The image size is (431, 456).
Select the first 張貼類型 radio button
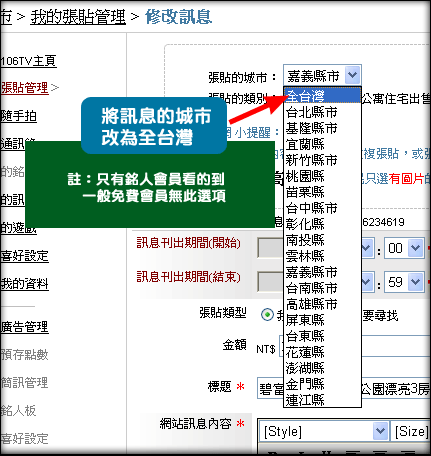(267, 314)
